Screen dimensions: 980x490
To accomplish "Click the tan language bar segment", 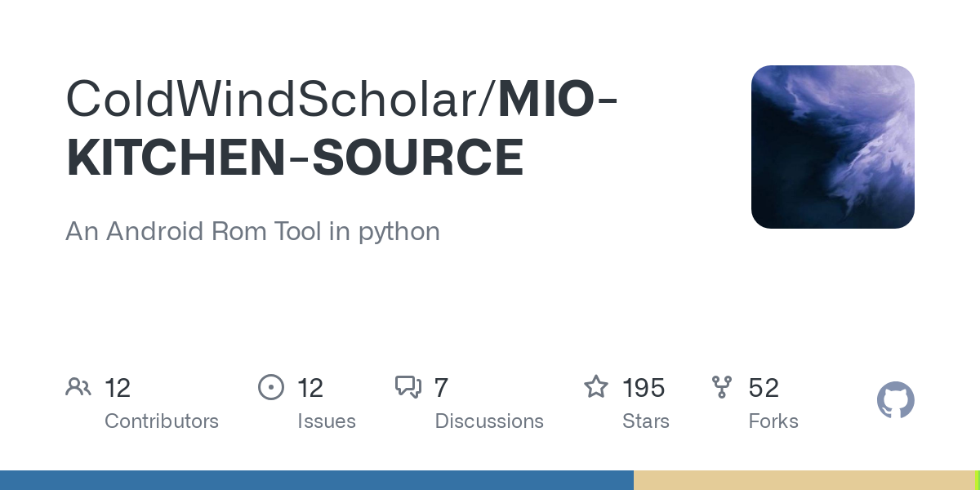I will [804, 480].
